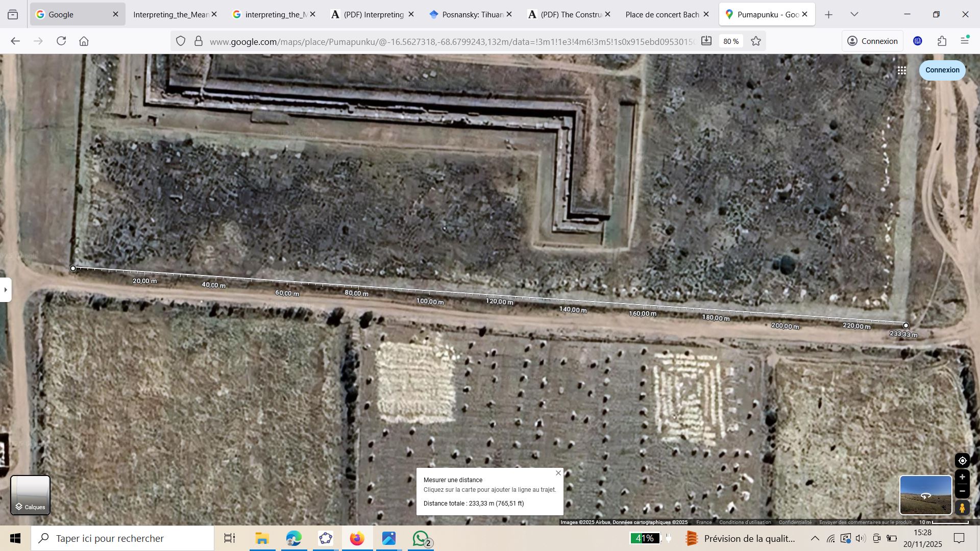Click the 233,33 m measurement endpoint
Image resolution: width=980 pixels, height=551 pixels.
(906, 325)
